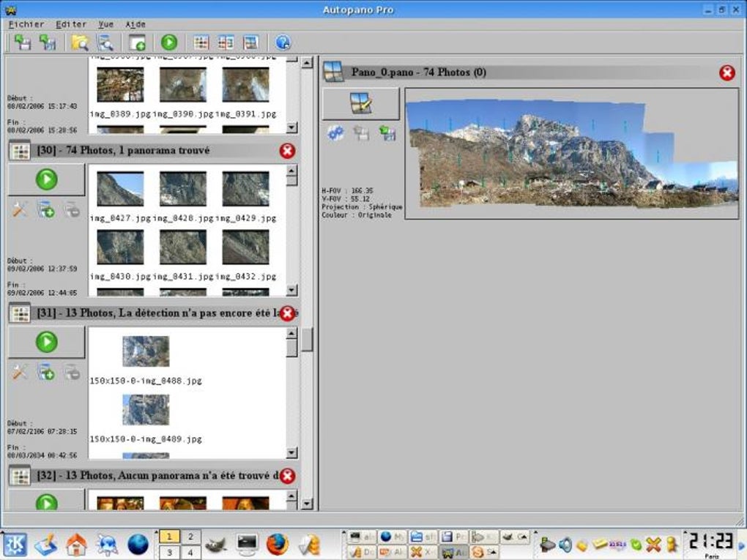This screenshot has height=560, width=747.
Task: Click the up arrow of the groups list scrollbar
Action: (x=307, y=62)
